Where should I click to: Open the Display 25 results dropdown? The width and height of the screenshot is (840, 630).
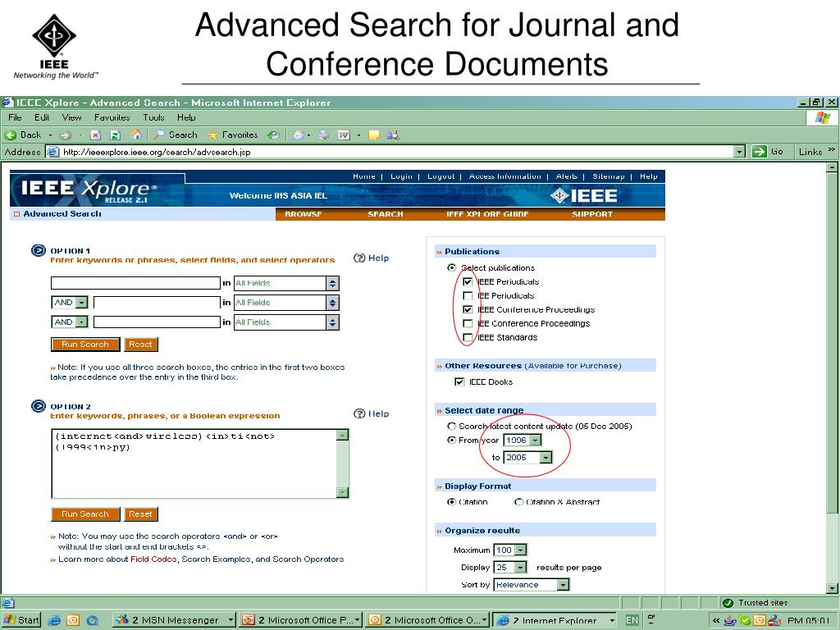pyautogui.click(x=510, y=568)
